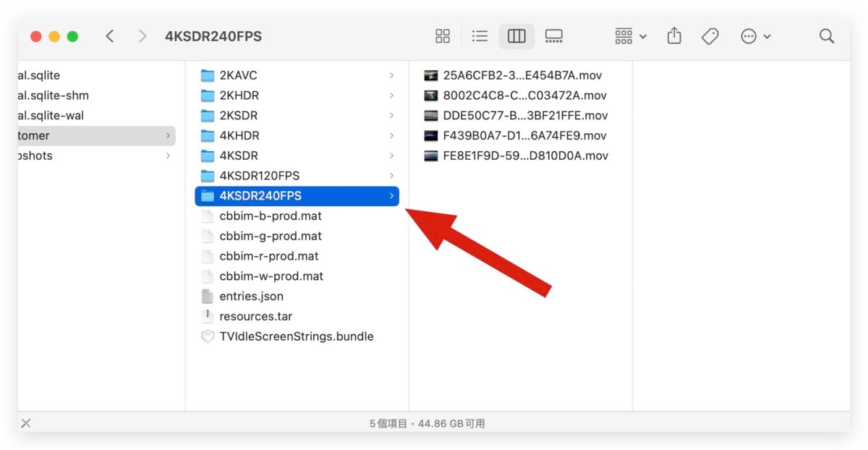Click the red close window button
The image size is (868, 450).
(36, 36)
